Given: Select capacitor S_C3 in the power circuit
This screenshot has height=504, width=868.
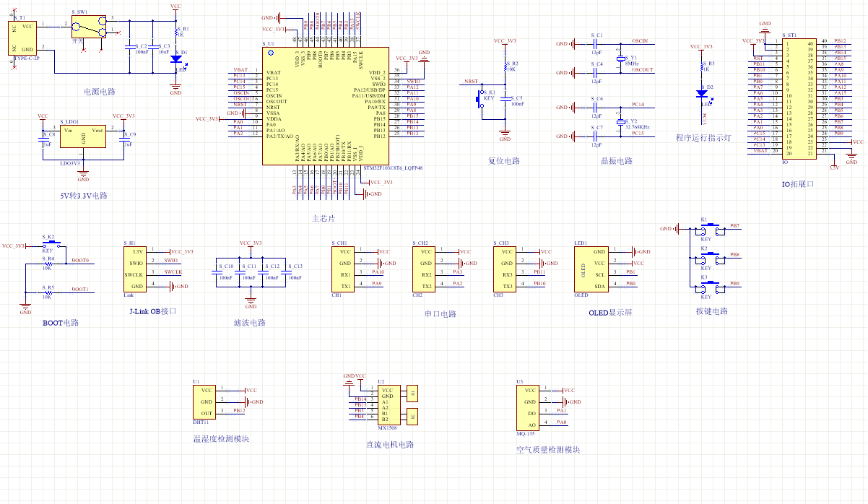Looking at the screenshot, I should tap(152, 48).
